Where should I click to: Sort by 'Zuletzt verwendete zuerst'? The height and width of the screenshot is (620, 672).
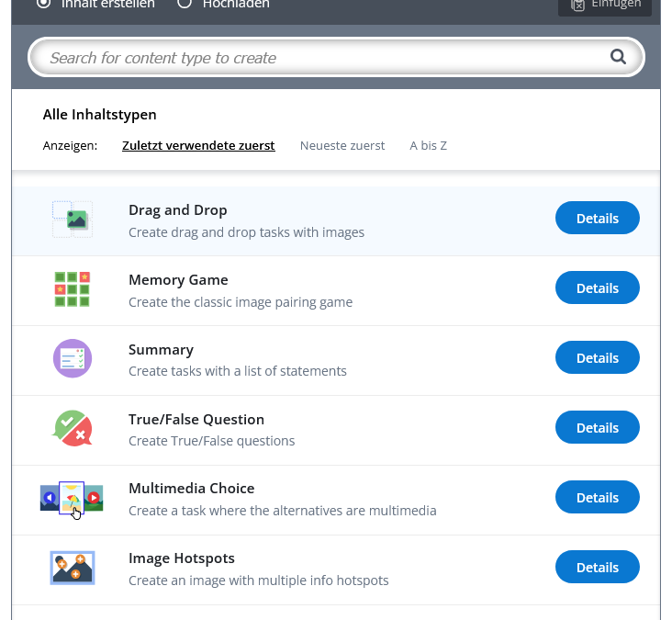tap(198, 145)
